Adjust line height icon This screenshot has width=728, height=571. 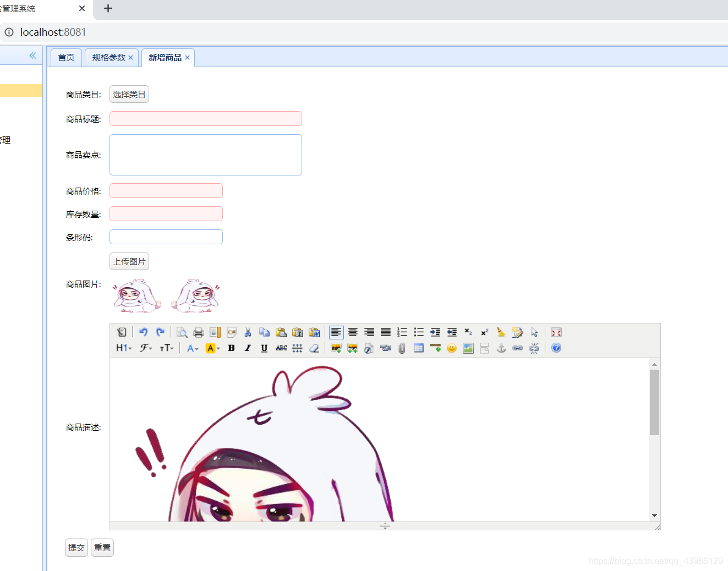click(298, 348)
